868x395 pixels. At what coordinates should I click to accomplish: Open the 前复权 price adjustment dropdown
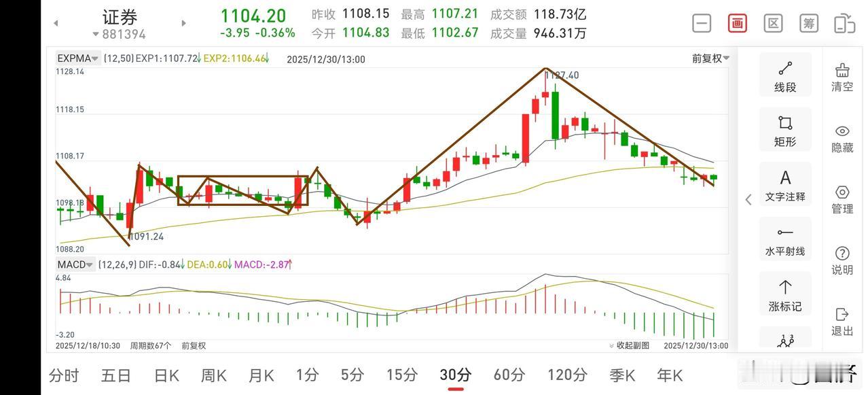[x=710, y=58]
